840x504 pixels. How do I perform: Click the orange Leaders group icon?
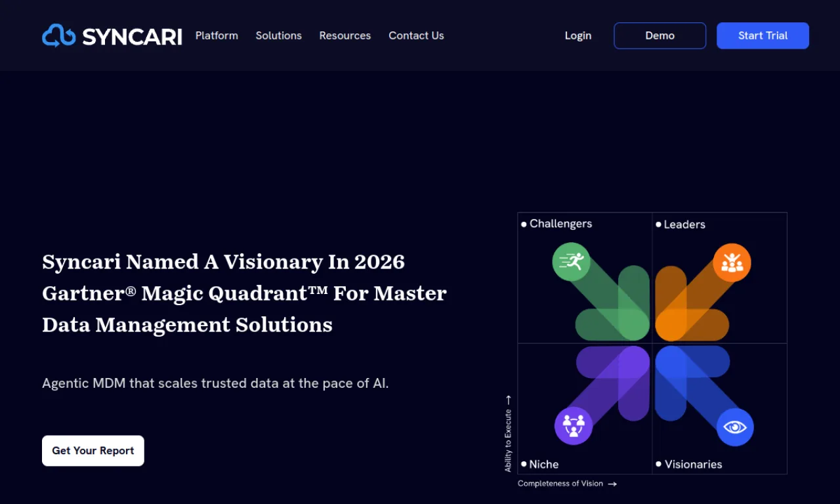[x=732, y=262]
